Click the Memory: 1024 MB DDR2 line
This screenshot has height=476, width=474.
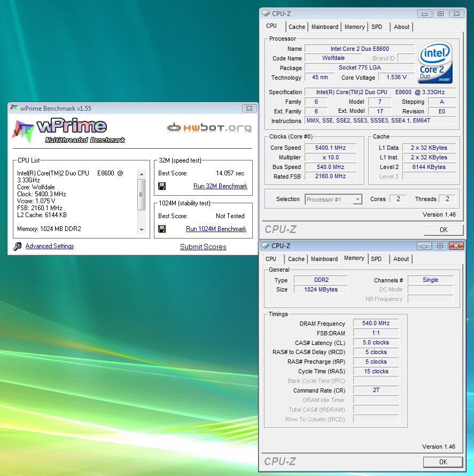[x=49, y=229]
